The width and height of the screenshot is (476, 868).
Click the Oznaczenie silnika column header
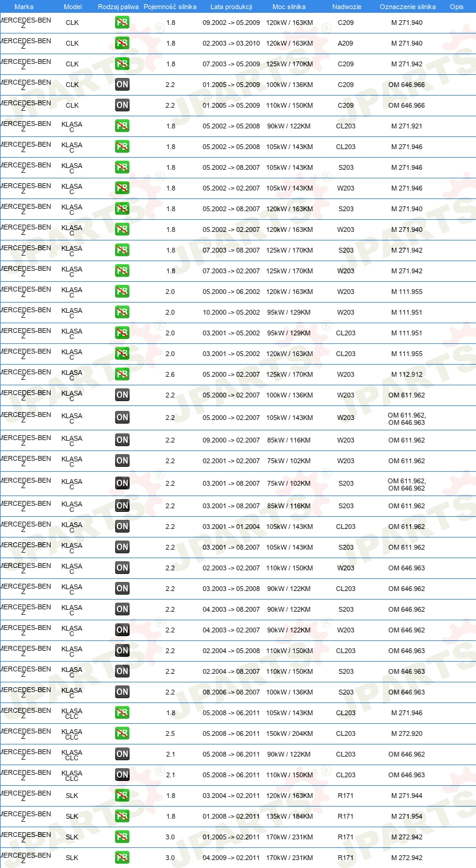pos(408,7)
